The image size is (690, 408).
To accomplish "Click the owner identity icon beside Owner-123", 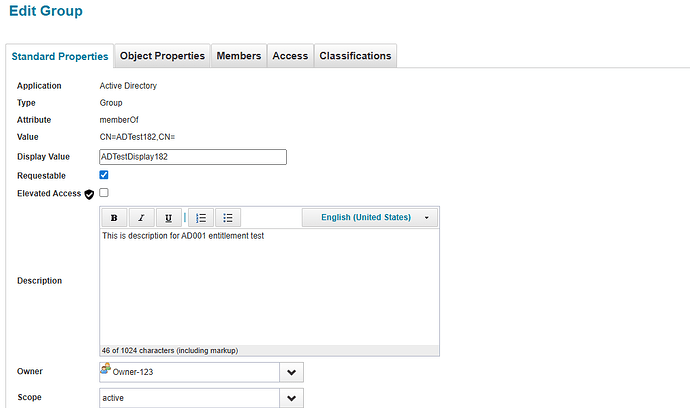I will coord(105,368).
